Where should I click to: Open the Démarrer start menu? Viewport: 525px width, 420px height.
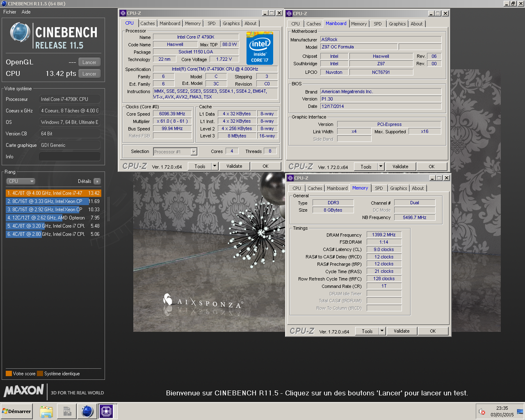(x=16, y=411)
